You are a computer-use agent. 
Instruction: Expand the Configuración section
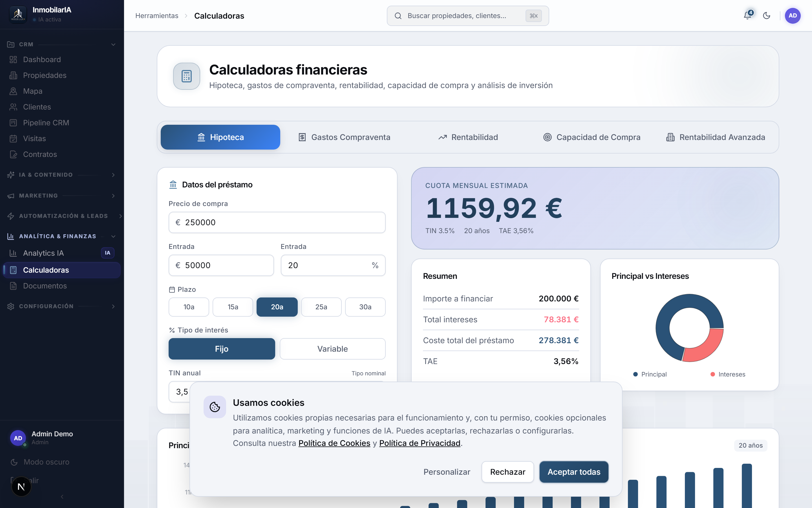point(62,306)
